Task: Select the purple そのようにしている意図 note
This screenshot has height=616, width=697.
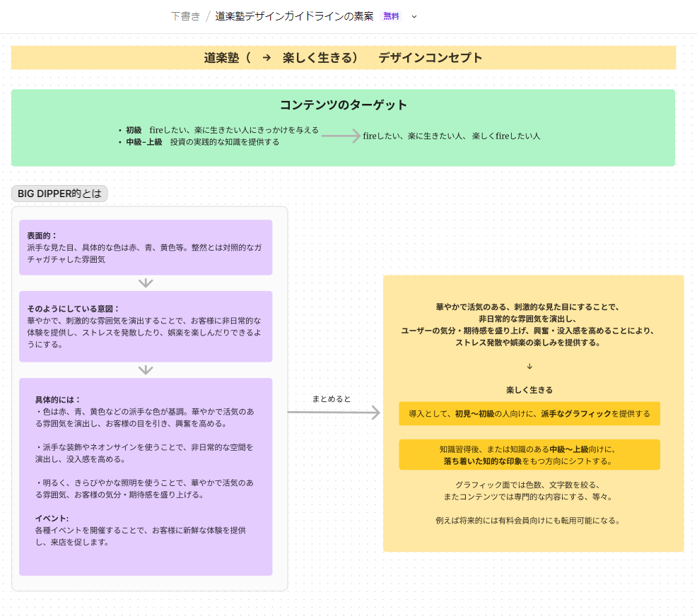Action: (x=146, y=326)
